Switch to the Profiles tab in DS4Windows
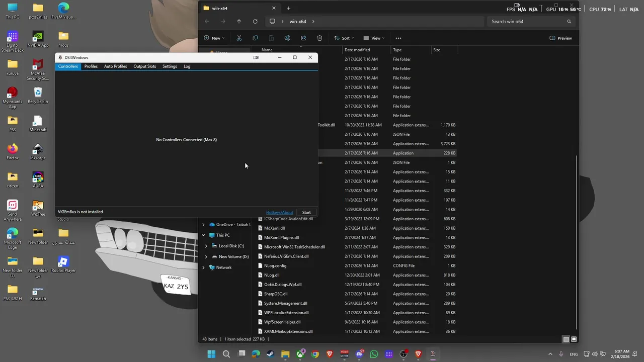This screenshot has width=644, height=362. tap(91, 66)
